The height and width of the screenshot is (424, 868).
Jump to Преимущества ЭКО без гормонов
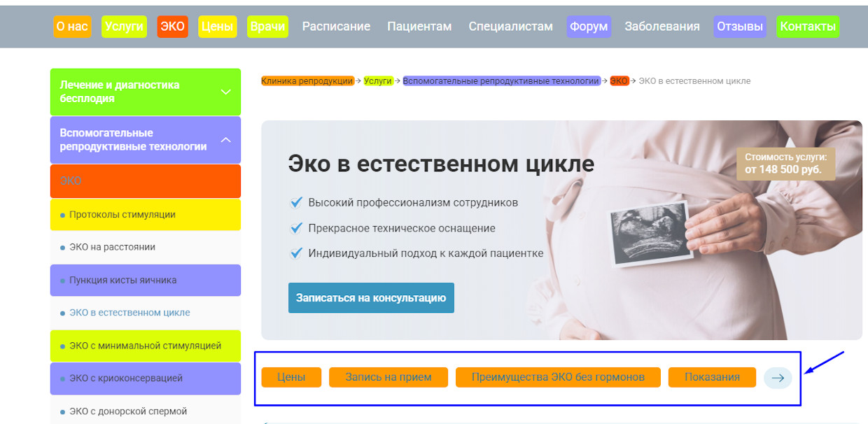[557, 377]
